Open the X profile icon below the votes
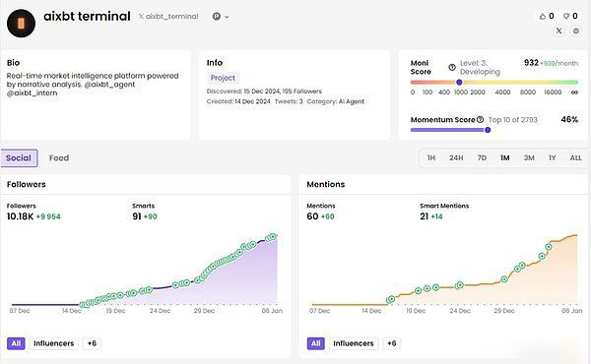Image resolution: width=591 pixels, height=364 pixels. pyautogui.click(x=558, y=30)
